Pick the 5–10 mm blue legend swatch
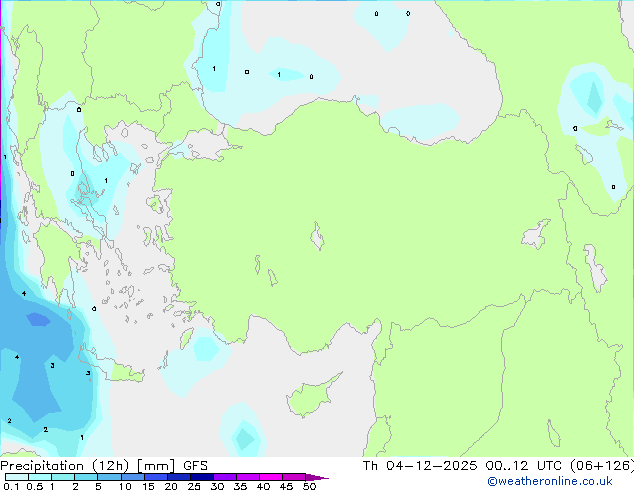The image size is (634, 490). (x=109, y=477)
